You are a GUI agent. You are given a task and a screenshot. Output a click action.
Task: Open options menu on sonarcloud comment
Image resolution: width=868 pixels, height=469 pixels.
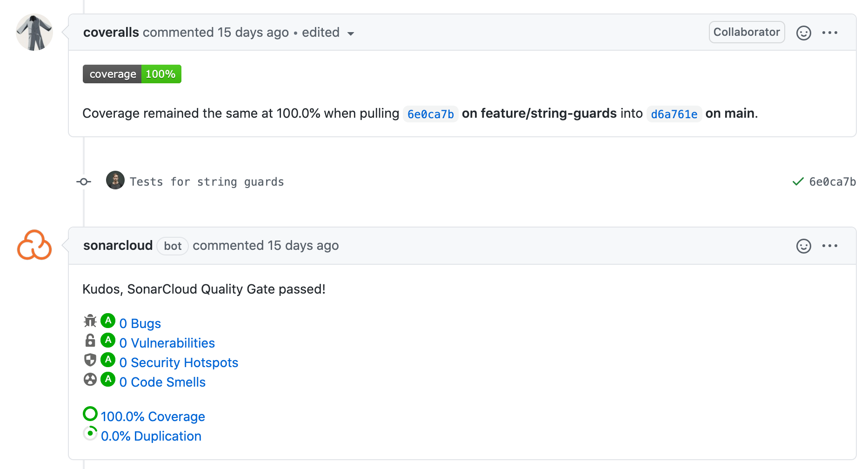point(829,246)
